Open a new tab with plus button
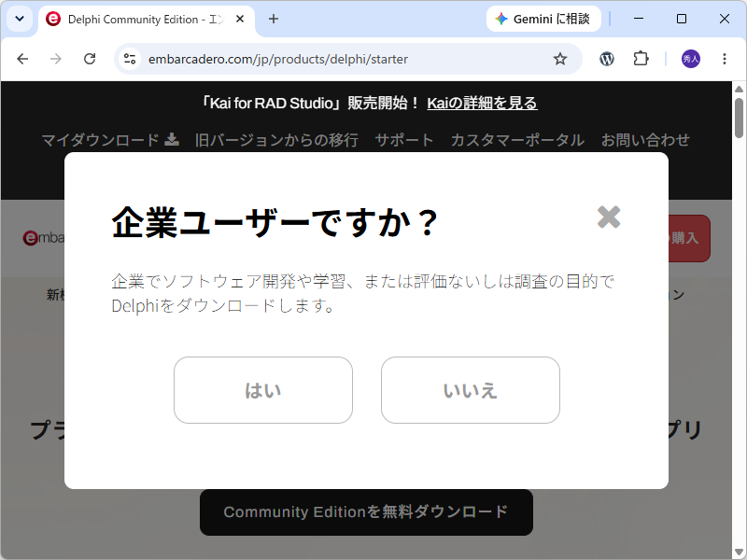This screenshot has height=560, width=747. pyautogui.click(x=274, y=19)
